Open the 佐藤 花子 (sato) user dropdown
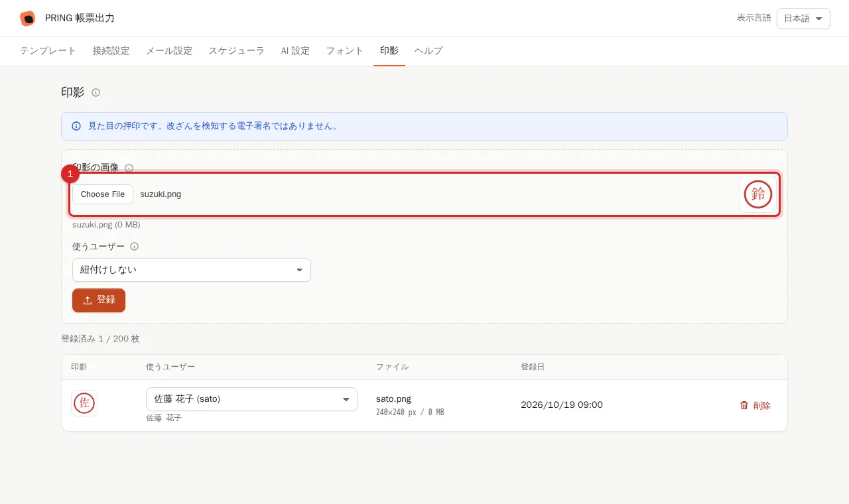 [x=251, y=399]
